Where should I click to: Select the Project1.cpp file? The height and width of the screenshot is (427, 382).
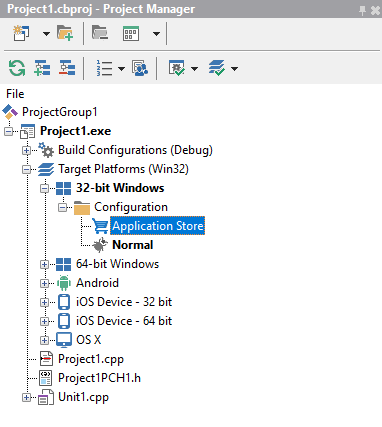point(91,359)
